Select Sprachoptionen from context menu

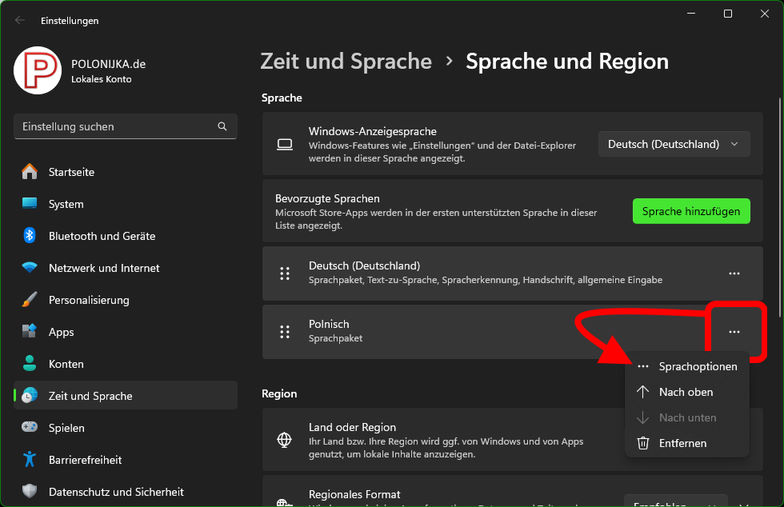pyautogui.click(x=697, y=366)
